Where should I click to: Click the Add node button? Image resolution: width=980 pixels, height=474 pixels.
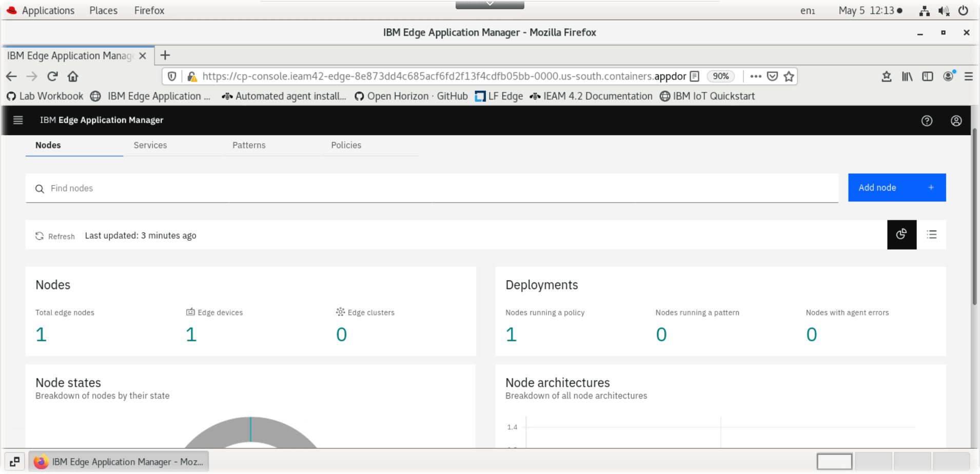pos(896,187)
